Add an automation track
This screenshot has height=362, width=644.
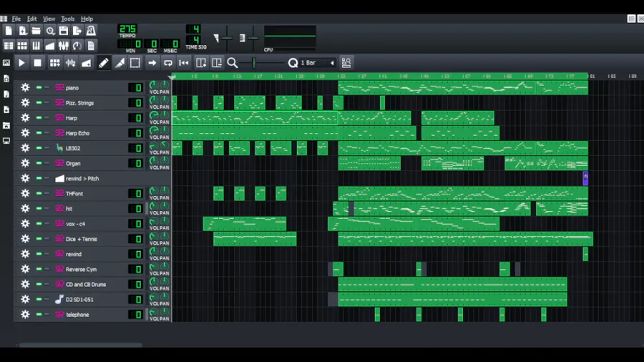point(87,63)
